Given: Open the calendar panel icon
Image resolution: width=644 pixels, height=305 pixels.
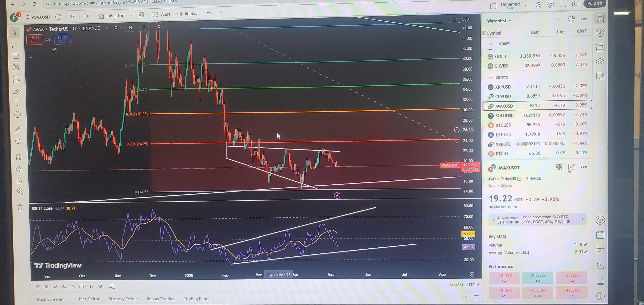Looking at the screenshot, I should pos(600,235).
